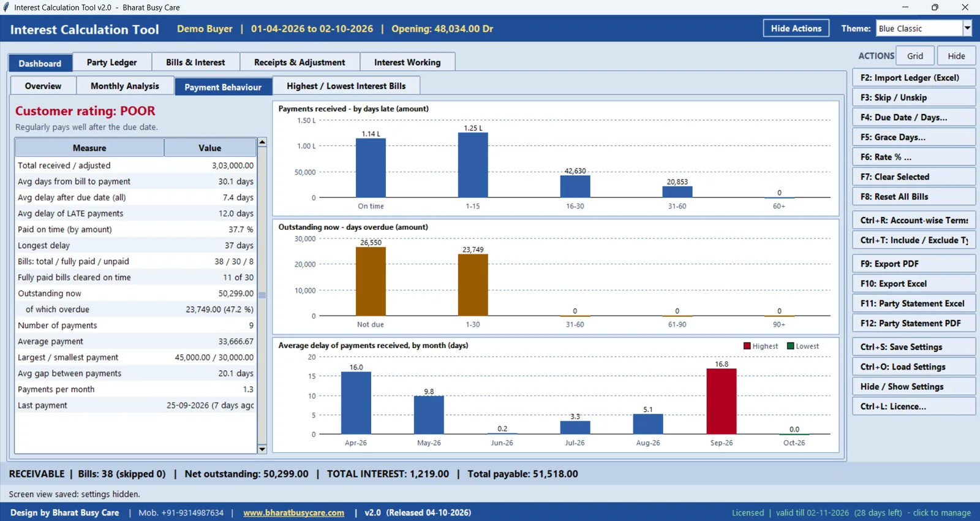
Task: Click the Value column header
Action: 210,148
